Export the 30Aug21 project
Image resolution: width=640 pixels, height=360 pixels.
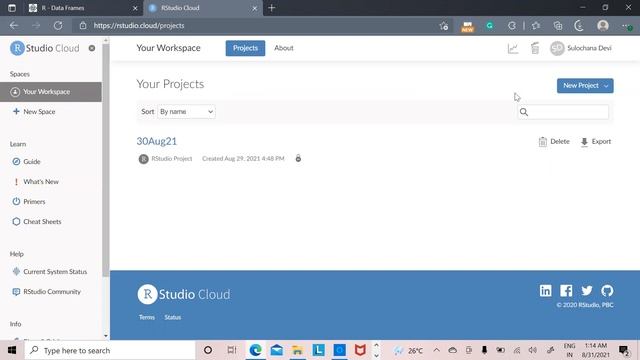[596, 142]
